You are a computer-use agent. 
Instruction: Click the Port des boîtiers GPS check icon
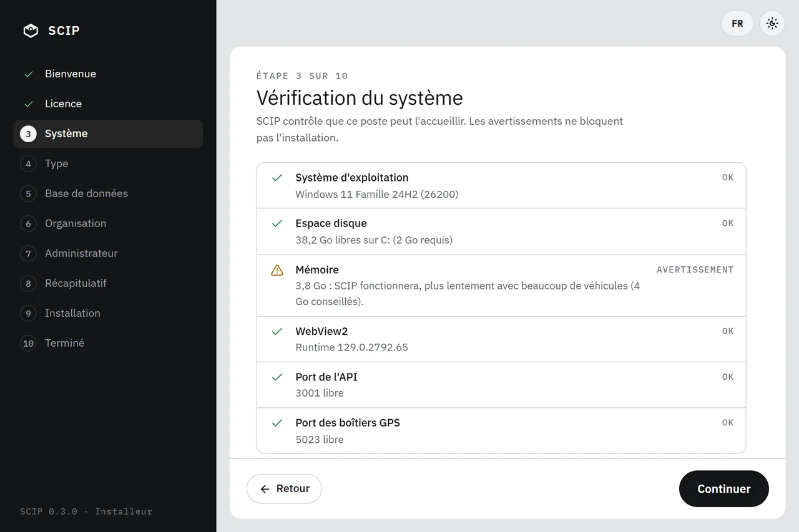[x=277, y=423]
